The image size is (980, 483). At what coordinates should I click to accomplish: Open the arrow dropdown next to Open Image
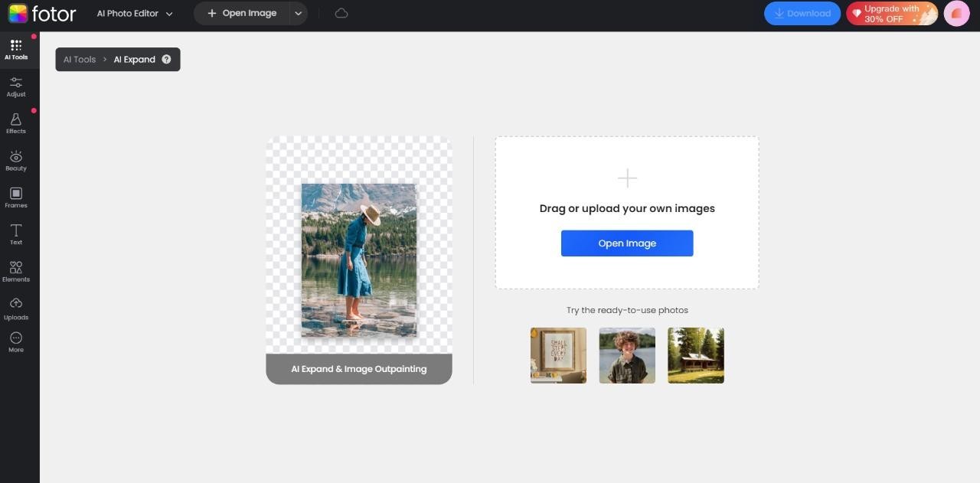click(299, 13)
